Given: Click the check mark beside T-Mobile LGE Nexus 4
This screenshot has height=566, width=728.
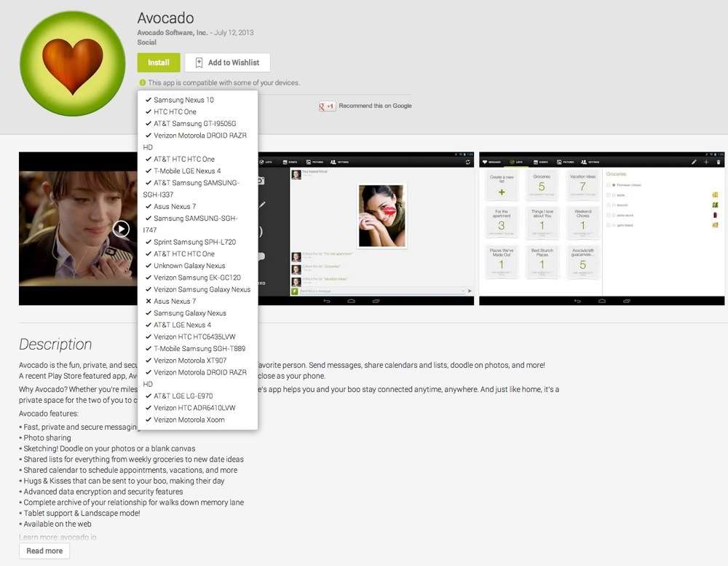Looking at the screenshot, I should 149,170.
